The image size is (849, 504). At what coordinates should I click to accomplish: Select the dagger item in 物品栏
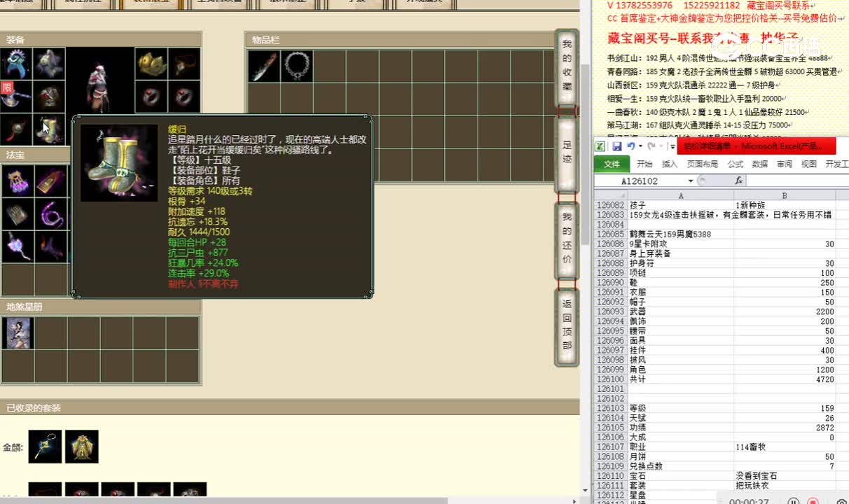click(x=263, y=66)
